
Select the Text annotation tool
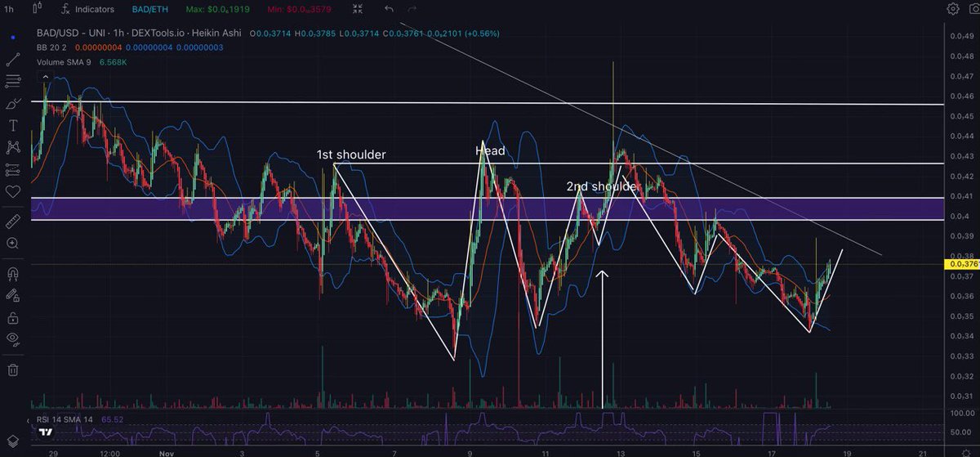12,126
